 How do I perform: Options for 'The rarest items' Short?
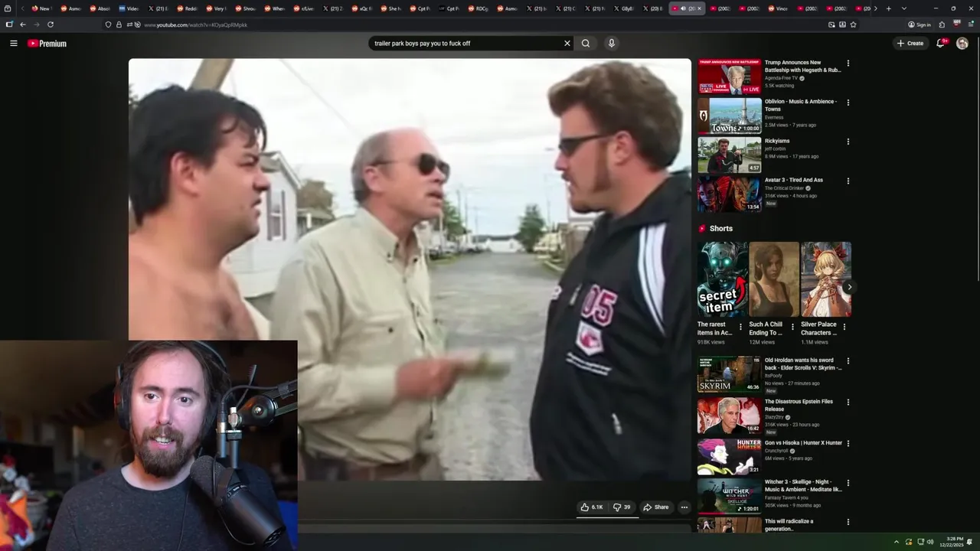(740, 327)
